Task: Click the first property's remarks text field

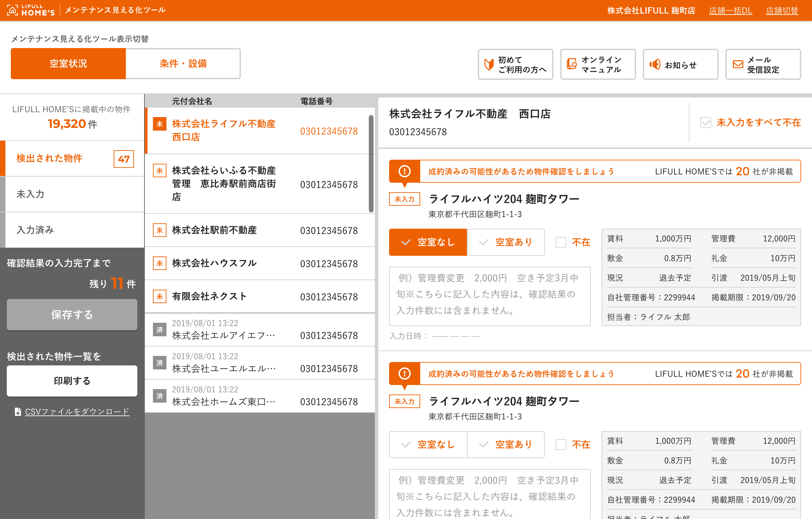Action: [x=490, y=296]
